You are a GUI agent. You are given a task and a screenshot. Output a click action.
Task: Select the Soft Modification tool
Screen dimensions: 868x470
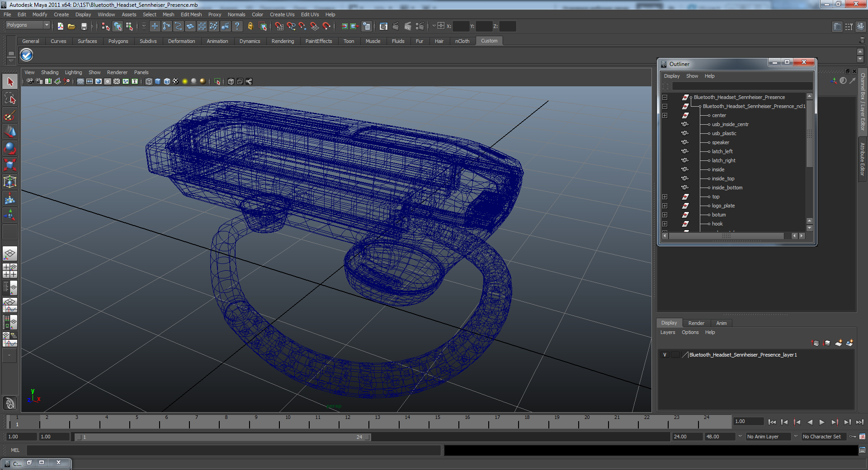tap(10, 198)
